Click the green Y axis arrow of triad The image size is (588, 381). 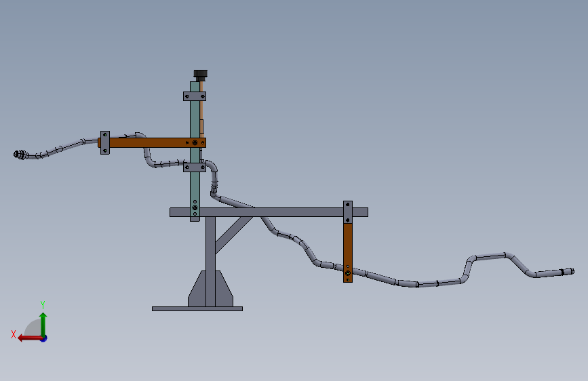tap(43, 324)
